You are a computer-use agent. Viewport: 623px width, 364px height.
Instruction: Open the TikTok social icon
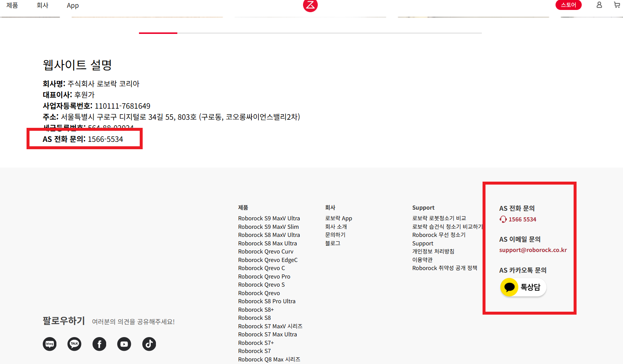[x=149, y=344]
